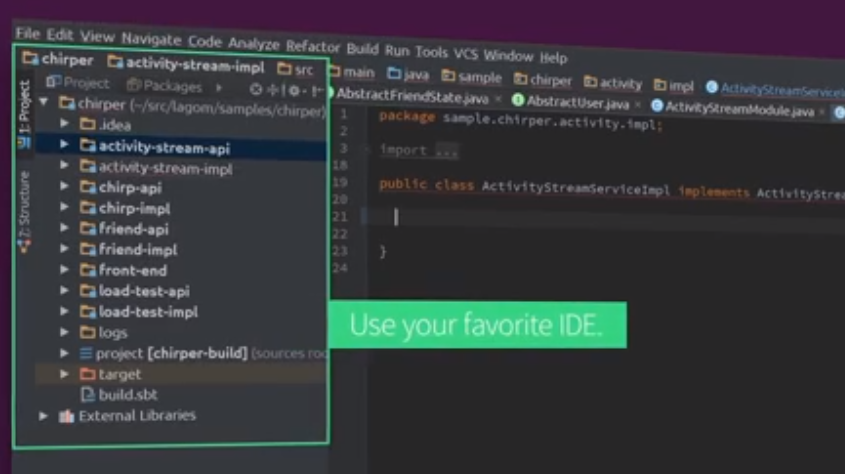Expand the activity-stream-impl module
This screenshot has height=474, width=845.
pyautogui.click(x=64, y=165)
